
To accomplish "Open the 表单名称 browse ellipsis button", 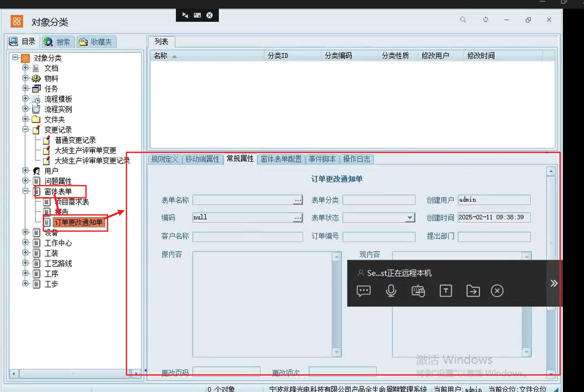I will [x=298, y=200].
